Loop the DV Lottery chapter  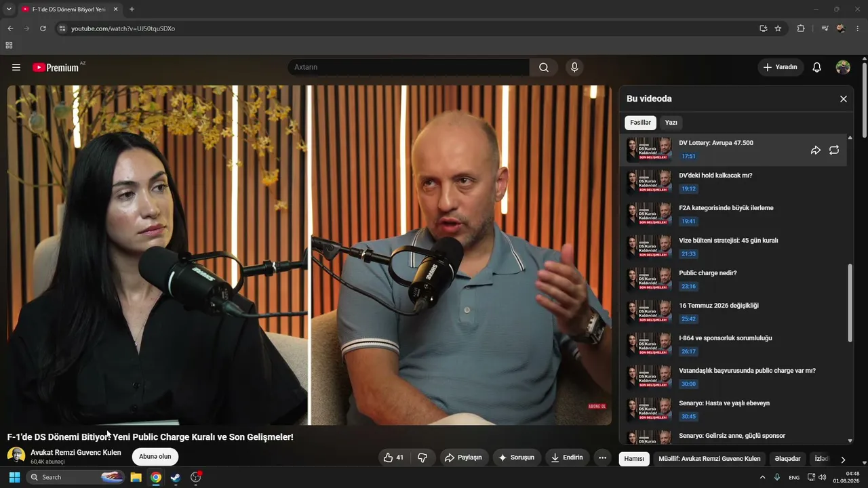coord(834,150)
